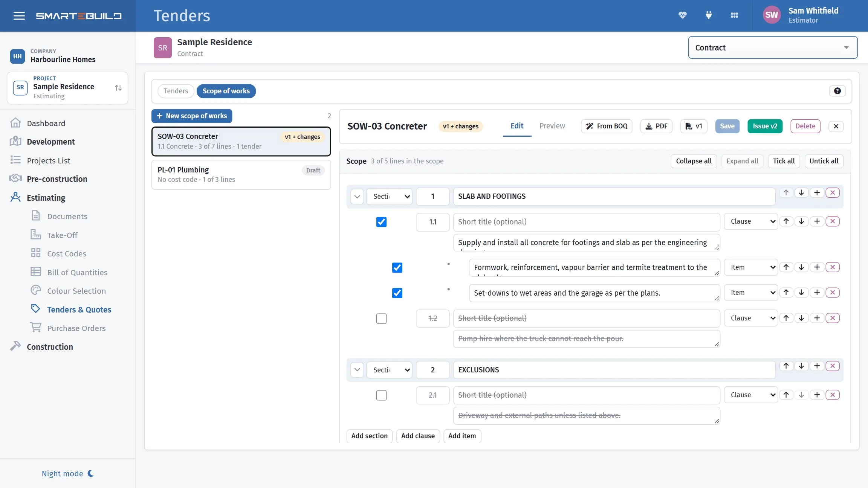Tick the clause 2.1 checkbox

pos(381,395)
